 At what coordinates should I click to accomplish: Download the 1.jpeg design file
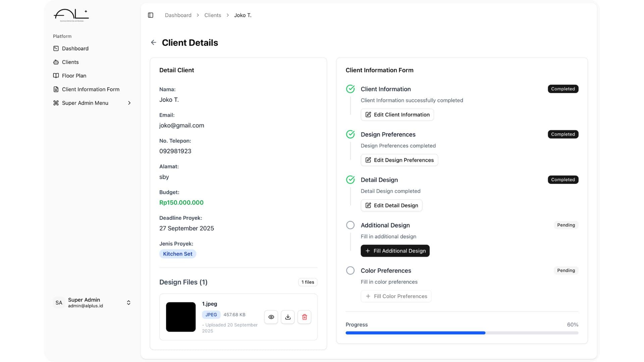tap(288, 317)
